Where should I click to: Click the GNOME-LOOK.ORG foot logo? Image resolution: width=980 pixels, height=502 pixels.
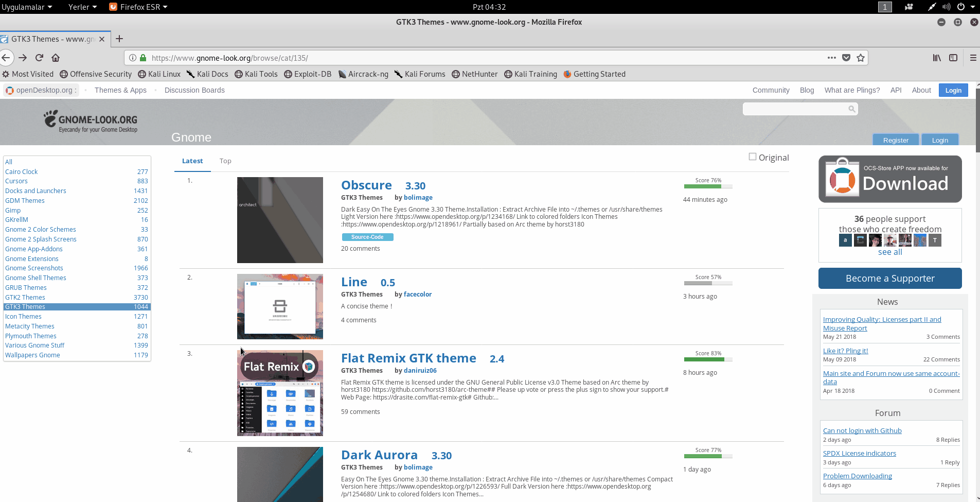pos(91,120)
